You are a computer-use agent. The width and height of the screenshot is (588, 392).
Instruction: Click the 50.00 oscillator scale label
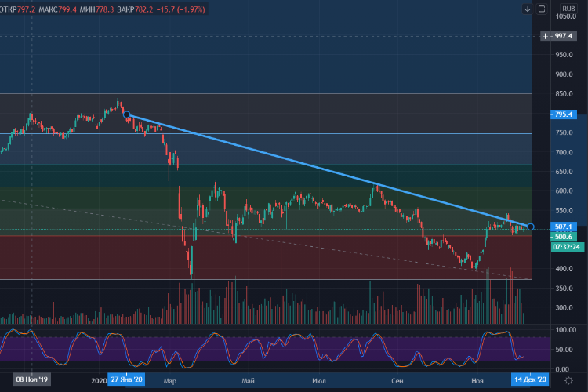click(x=564, y=350)
